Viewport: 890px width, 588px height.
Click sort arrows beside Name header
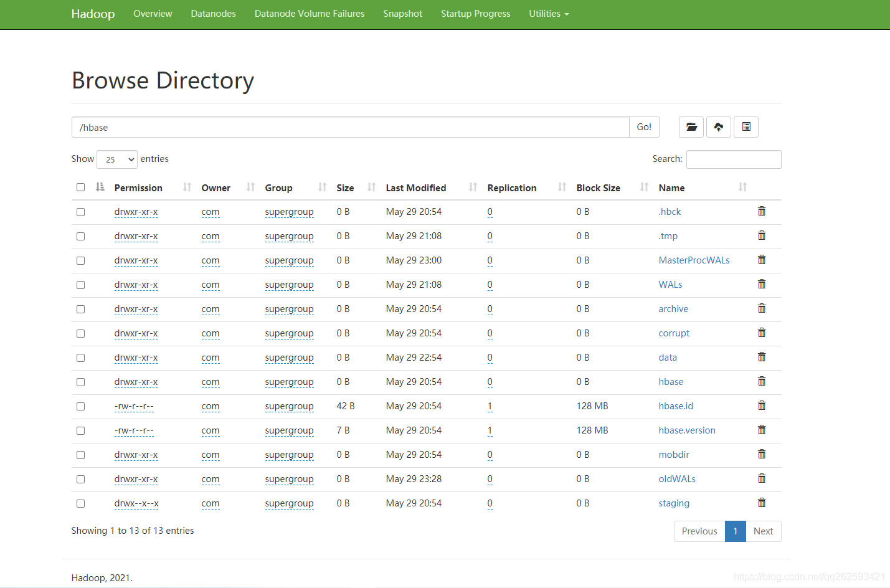point(742,187)
